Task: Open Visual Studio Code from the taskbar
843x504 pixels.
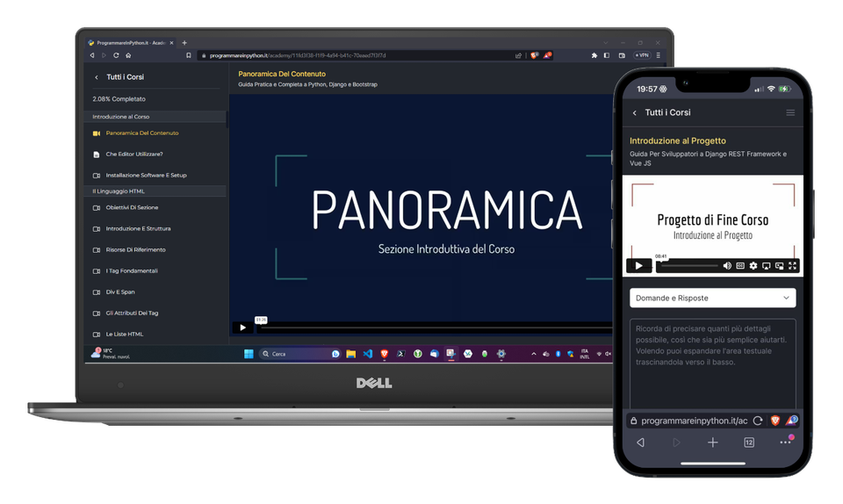Action: coord(368,354)
